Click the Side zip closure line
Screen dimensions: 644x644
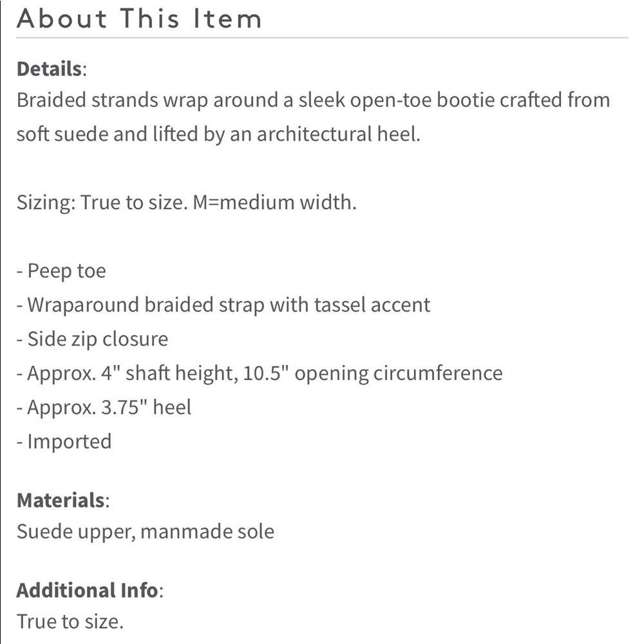click(x=92, y=339)
